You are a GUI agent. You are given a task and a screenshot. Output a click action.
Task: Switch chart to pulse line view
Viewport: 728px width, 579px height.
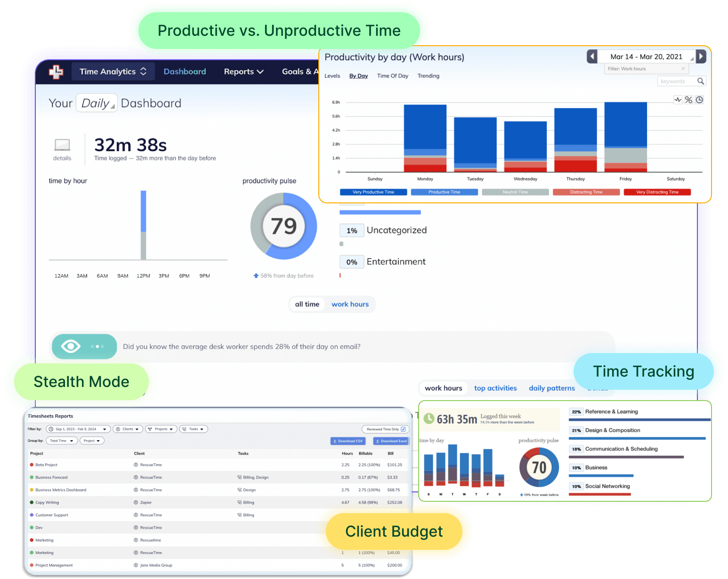pos(678,100)
